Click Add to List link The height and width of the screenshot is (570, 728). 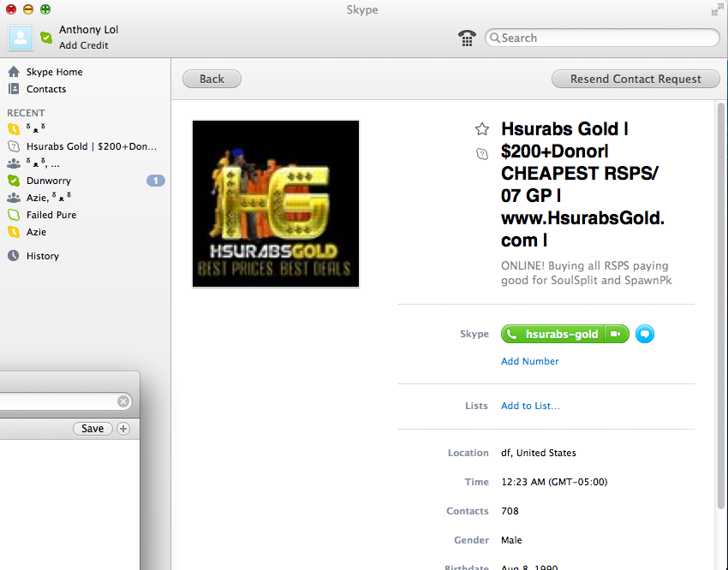[x=530, y=406]
